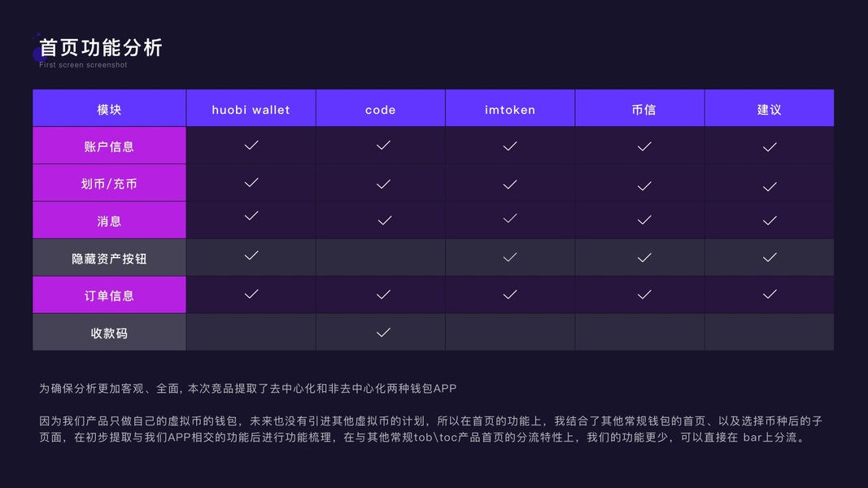This screenshot has width=868, height=488.
Task: Click the checkmark for 订单信息 under 建议
Action: pos(770,294)
